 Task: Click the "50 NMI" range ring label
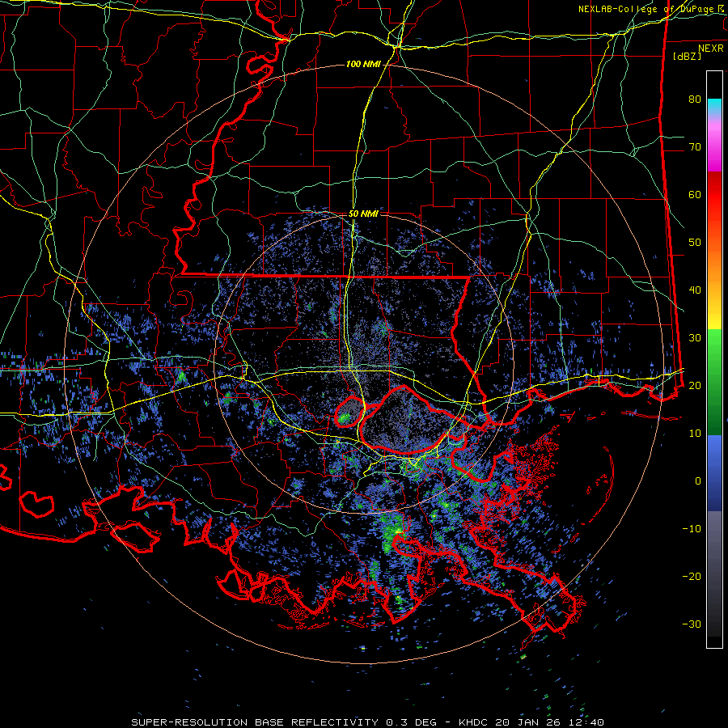(363, 214)
